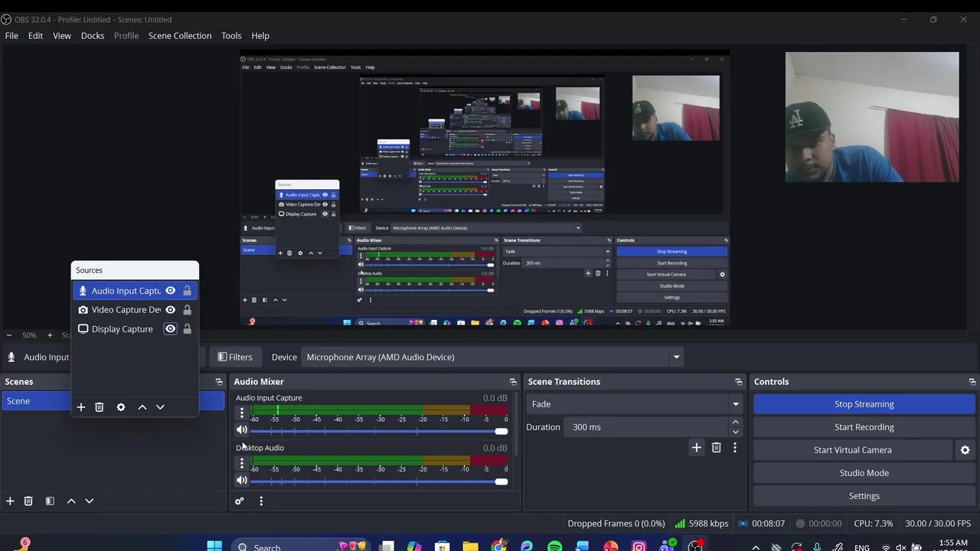Move selected source up
The image size is (980, 551).
coord(142,407)
